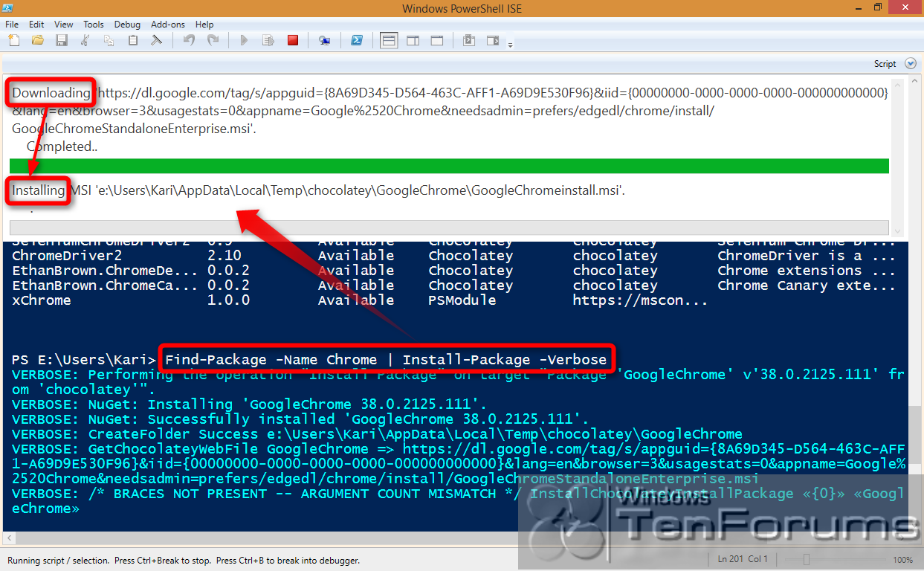Open the View menu
Image resolution: width=924 pixels, height=571 pixels.
point(64,25)
